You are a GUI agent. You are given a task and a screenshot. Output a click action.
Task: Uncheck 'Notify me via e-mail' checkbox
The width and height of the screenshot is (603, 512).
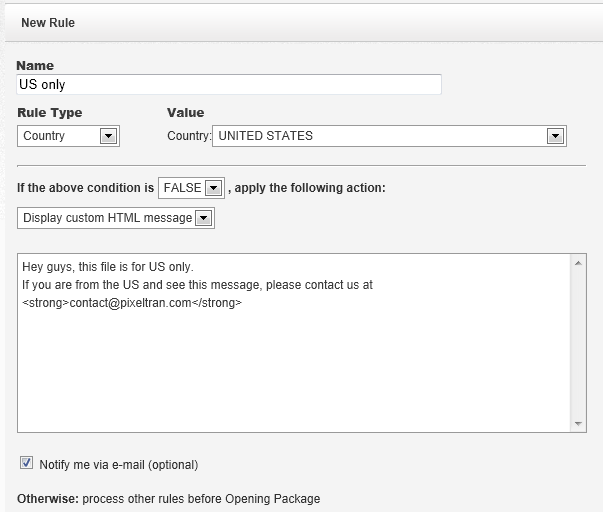26,463
